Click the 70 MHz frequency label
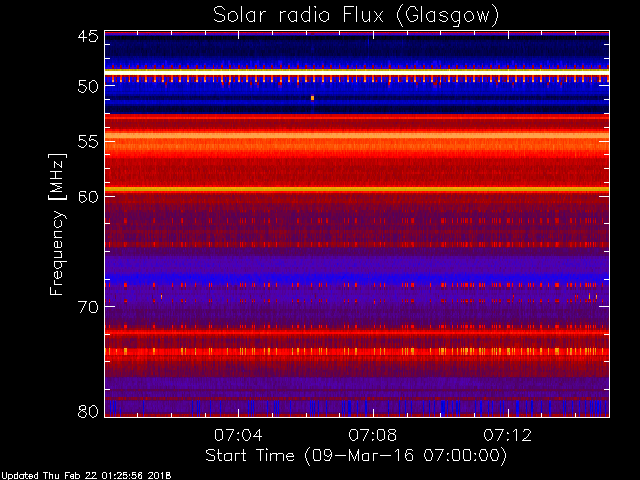Viewport: 640px width, 480px height. pyautogui.click(x=88, y=307)
